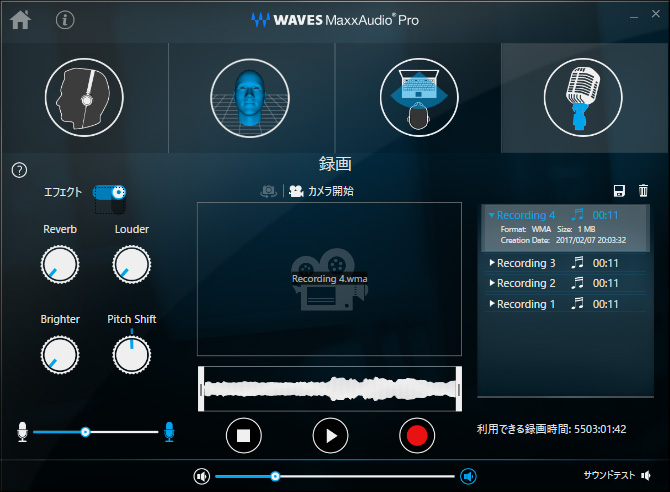
Task: Select the Recording 2 entry name
Action: (526, 283)
